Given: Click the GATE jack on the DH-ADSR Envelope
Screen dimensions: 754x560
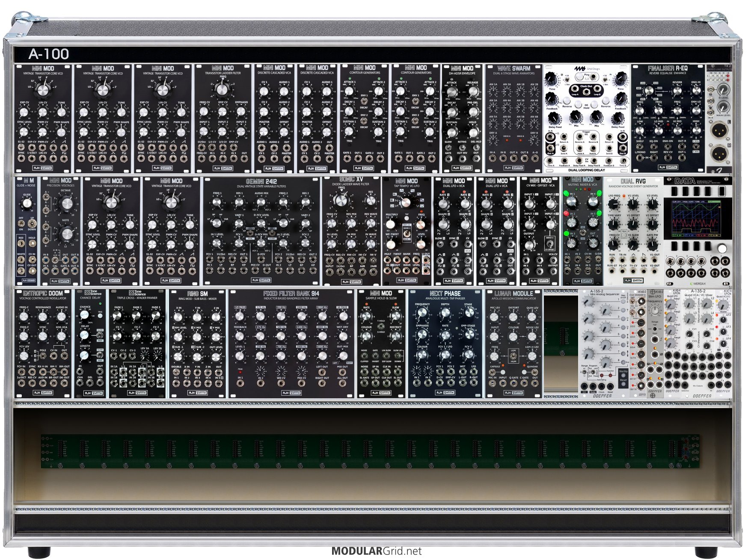Looking at the screenshot, I should 448,159.
